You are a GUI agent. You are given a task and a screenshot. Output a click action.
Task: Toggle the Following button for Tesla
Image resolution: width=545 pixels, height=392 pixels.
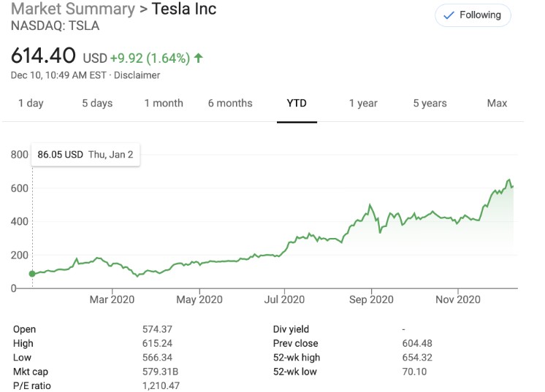coord(473,15)
